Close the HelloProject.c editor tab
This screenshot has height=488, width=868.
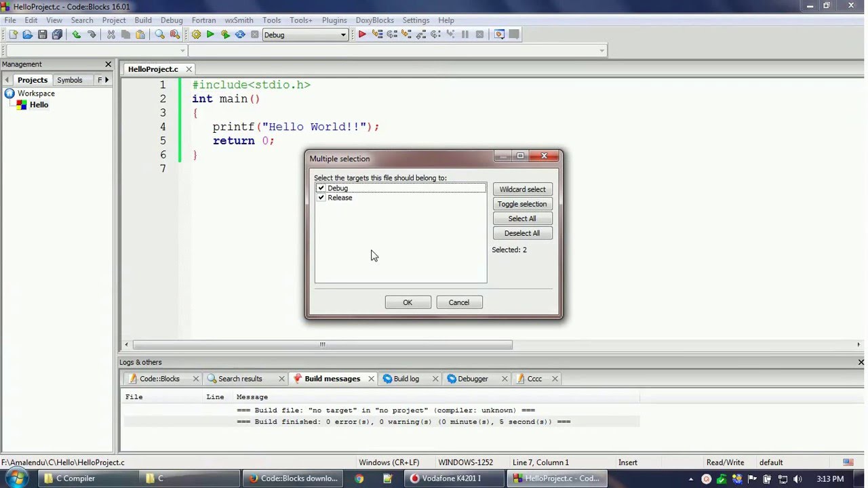pos(189,69)
